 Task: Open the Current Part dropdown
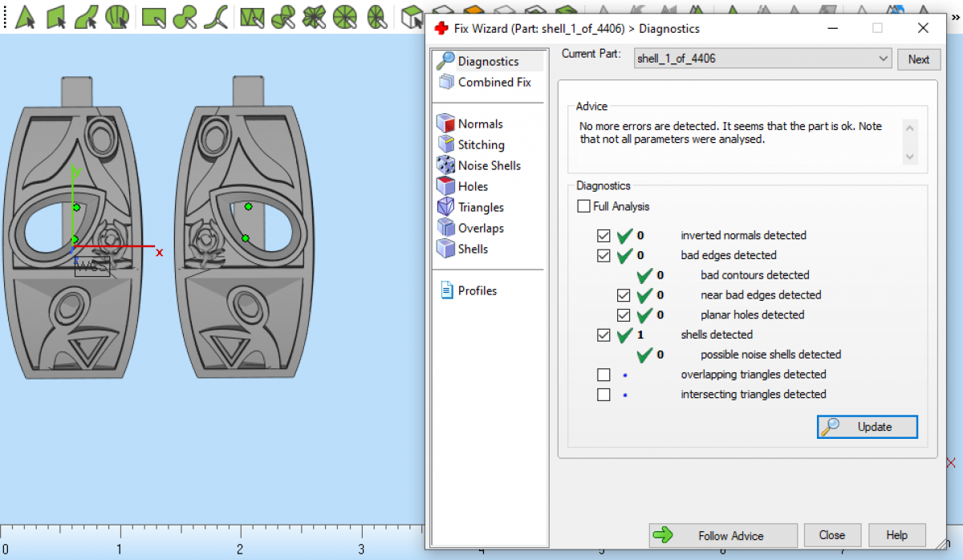coord(883,59)
